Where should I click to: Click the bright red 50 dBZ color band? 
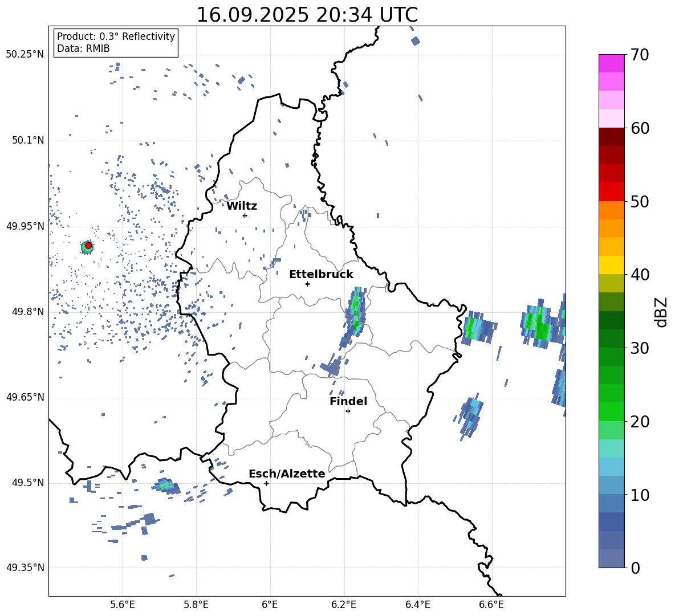tap(611, 192)
